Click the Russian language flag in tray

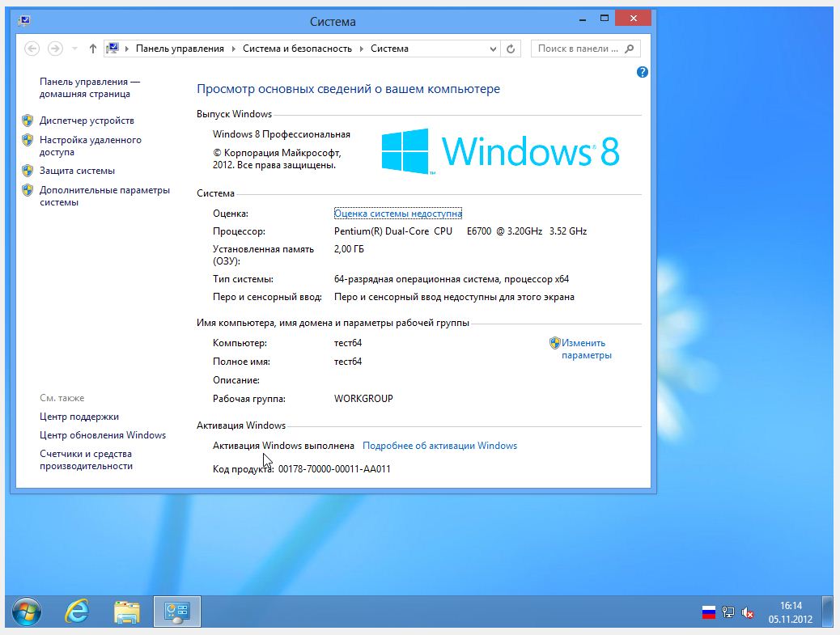click(709, 612)
